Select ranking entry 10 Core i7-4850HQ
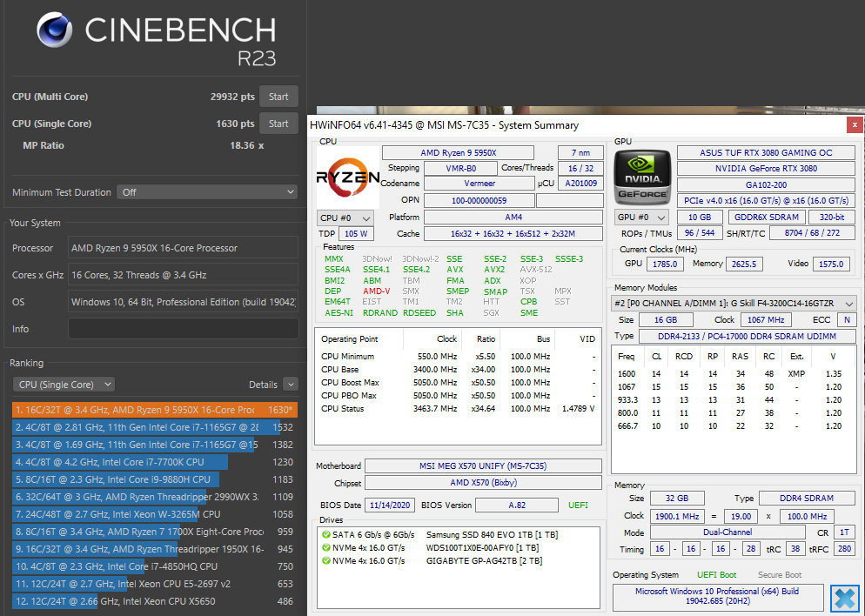 coord(155,566)
